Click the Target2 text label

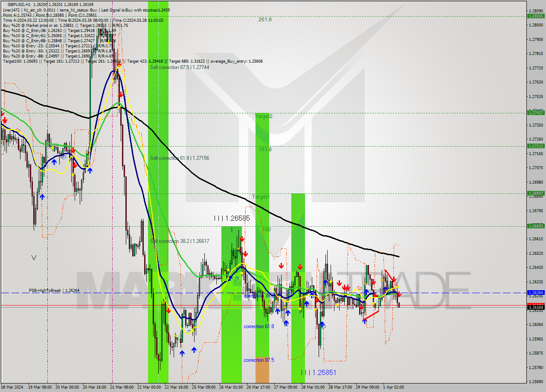coord(263,116)
